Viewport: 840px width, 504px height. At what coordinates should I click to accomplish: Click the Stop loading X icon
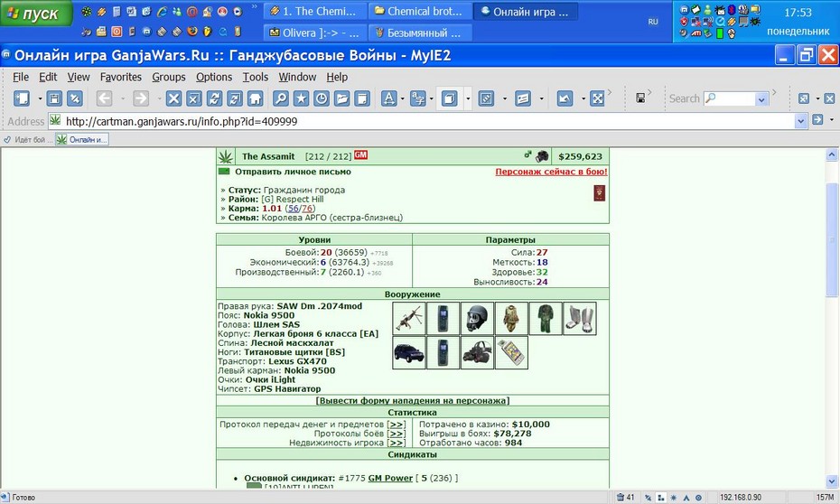tap(173, 98)
